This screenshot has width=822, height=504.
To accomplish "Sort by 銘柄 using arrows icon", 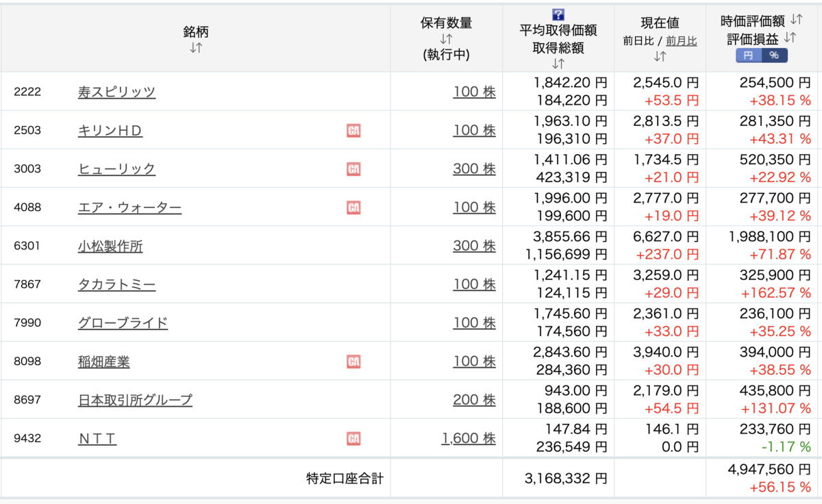I will click(x=196, y=48).
